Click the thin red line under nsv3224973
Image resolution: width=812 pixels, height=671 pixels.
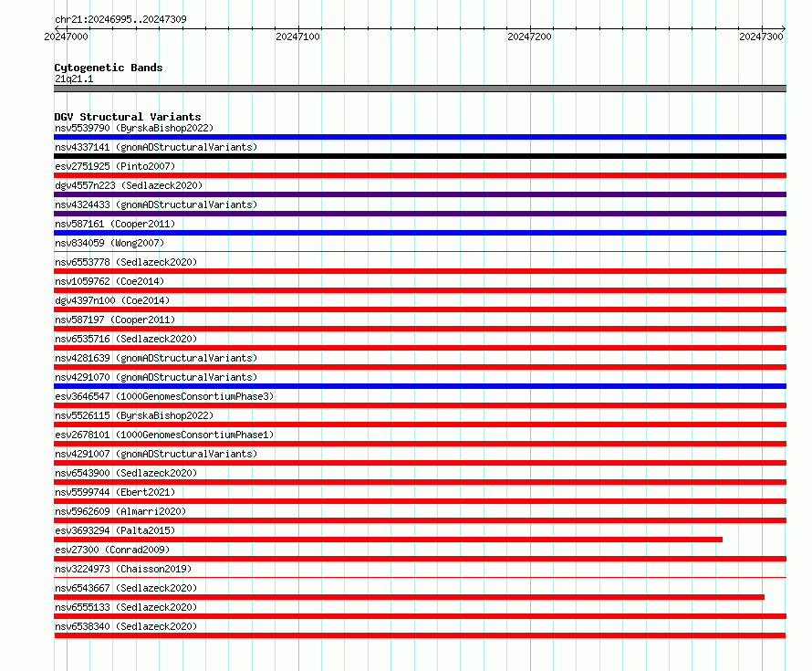pos(420,577)
